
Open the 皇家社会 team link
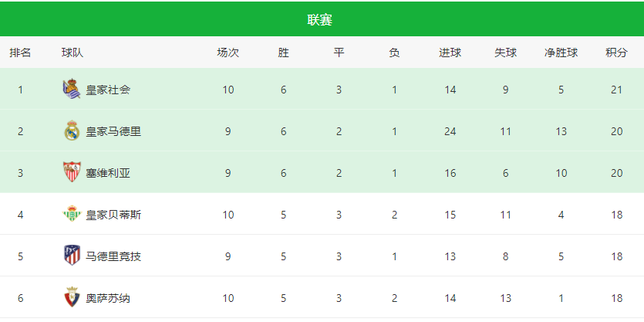pos(108,90)
